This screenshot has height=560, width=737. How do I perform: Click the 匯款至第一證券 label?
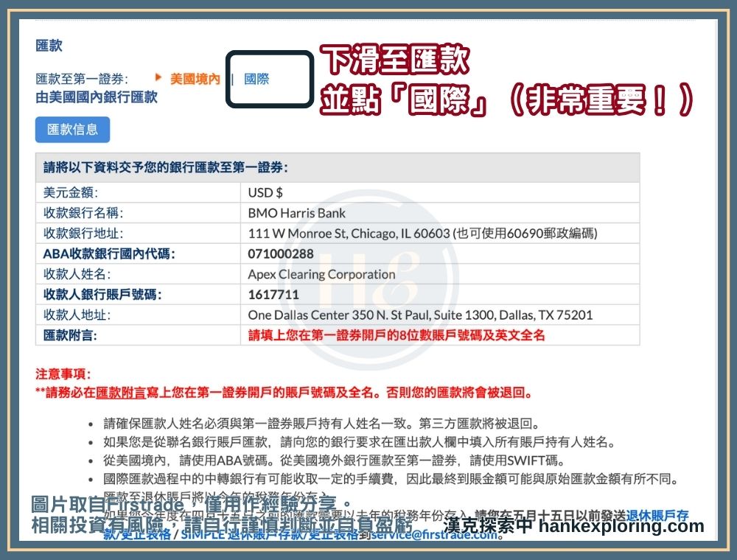(81, 79)
